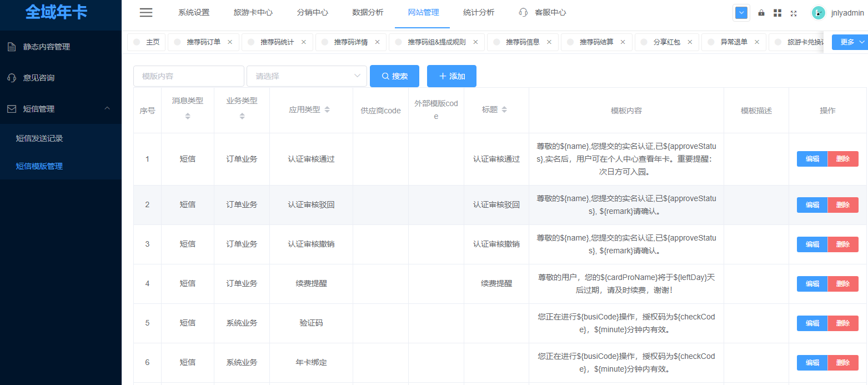
Task: Click the lock screen icon
Action: pos(761,13)
